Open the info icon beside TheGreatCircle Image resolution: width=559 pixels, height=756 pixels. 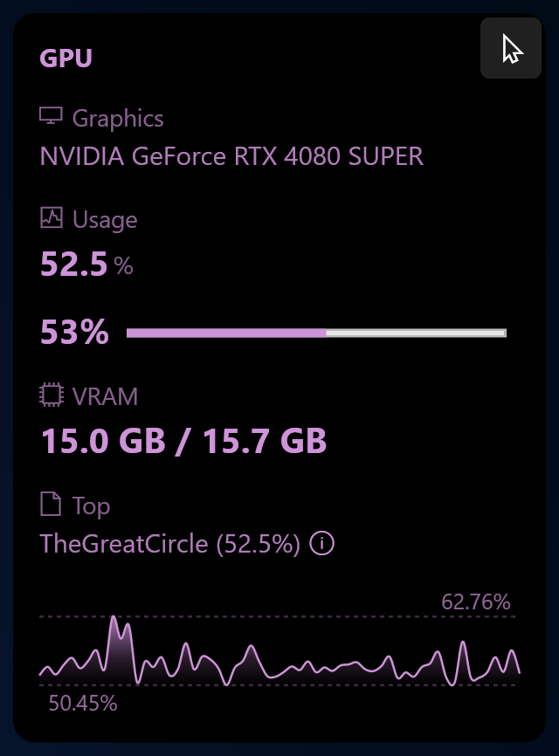click(x=322, y=544)
